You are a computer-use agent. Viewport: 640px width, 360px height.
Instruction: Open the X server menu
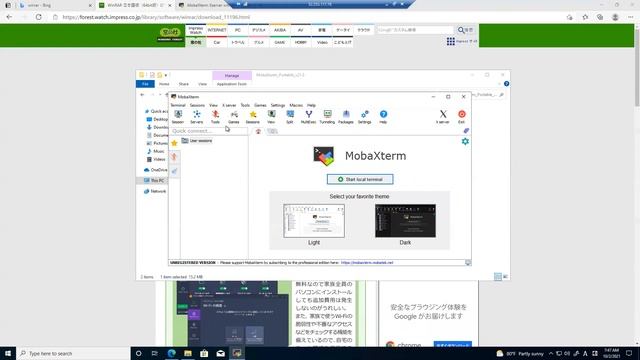coord(229,105)
